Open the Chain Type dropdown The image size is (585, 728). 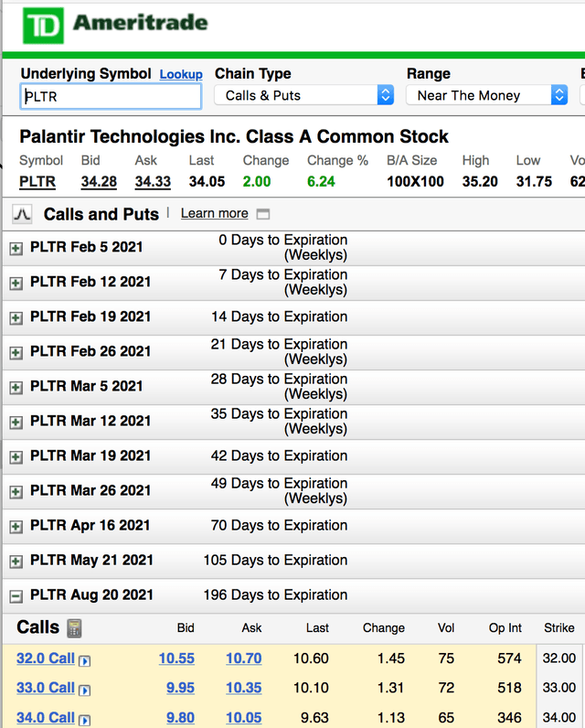click(x=303, y=95)
